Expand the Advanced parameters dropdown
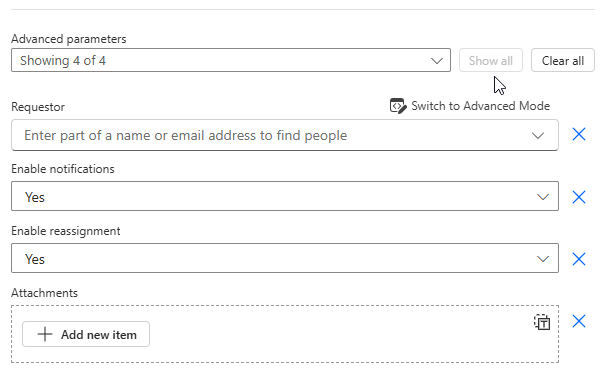606x378 pixels. point(437,61)
